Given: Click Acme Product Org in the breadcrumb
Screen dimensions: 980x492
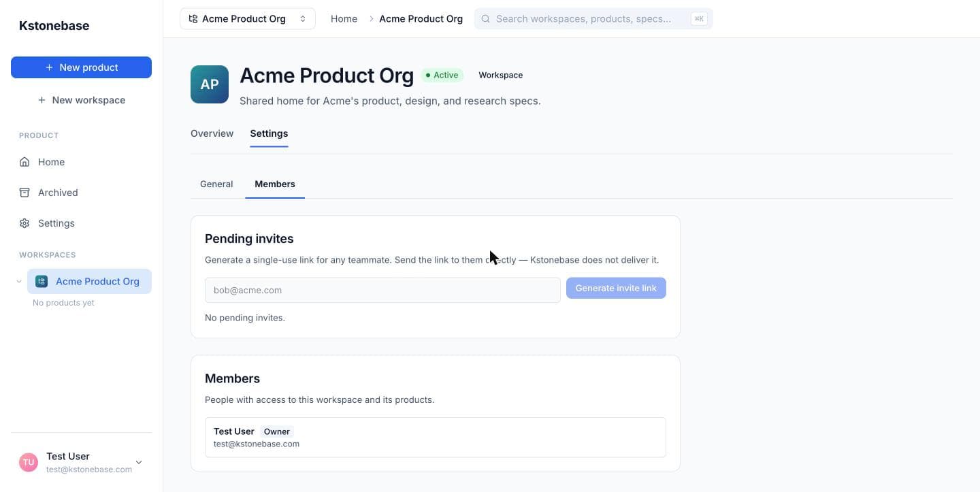Looking at the screenshot, I should pyautogui.click(x=421, y=19).
